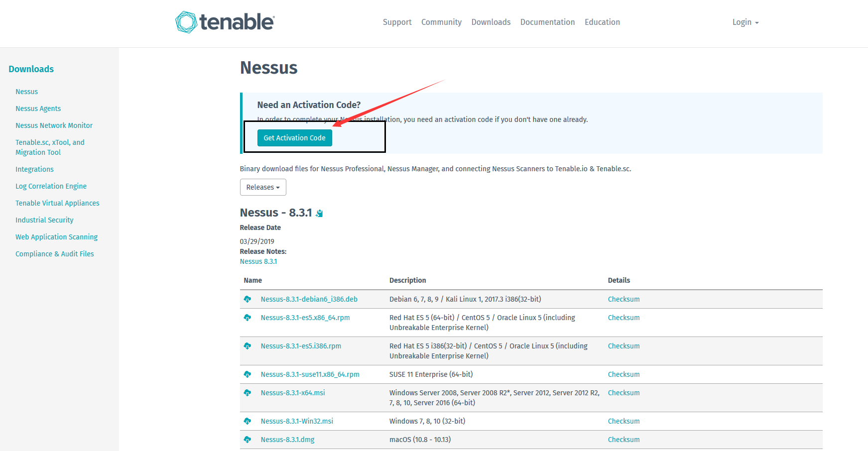Open the Nessus 8.3.1 release notes link
This screenshot has width=868, height=451.
258,261
